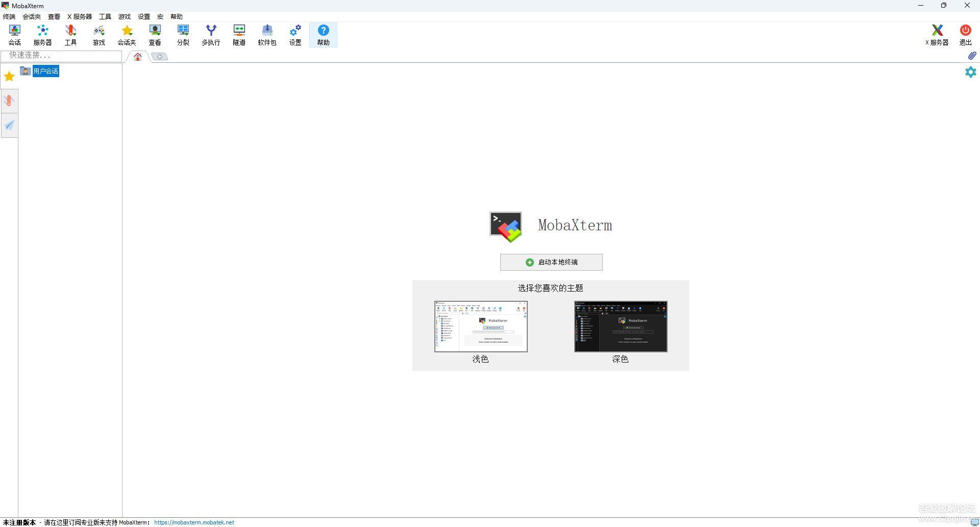
Task: Click the 启动本地终端 button
Action: (x=551, y=262)
